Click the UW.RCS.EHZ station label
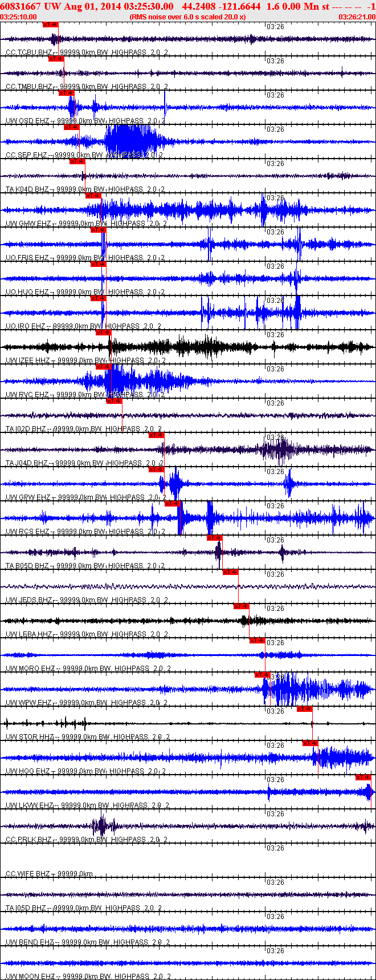376x980 pixels. coord(27,532)
